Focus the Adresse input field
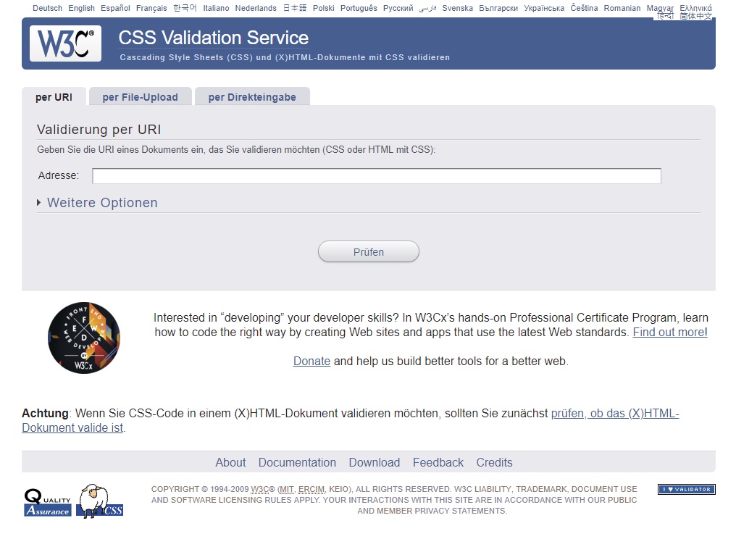736x560 pixels. click(376, 176)
